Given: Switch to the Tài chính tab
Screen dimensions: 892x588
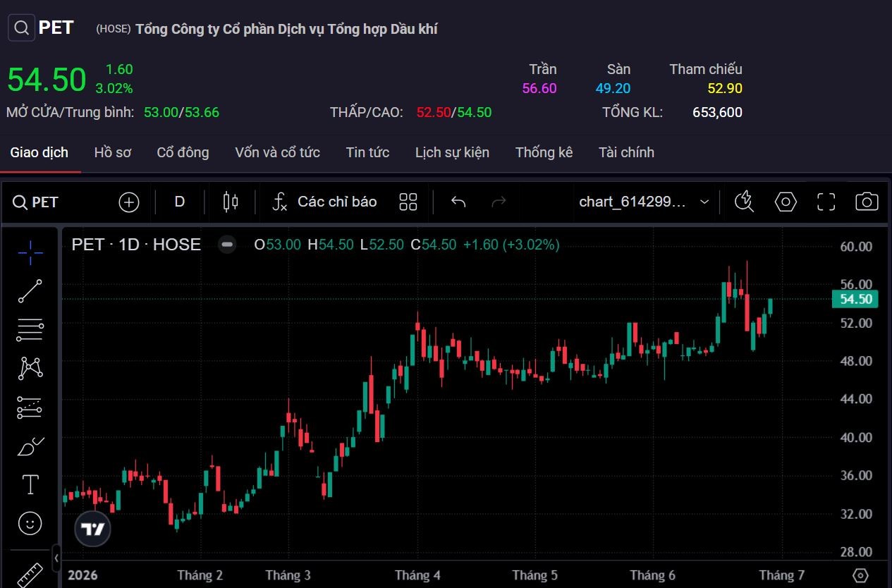Looking at the screenshot, I should (x=626, y=152).
